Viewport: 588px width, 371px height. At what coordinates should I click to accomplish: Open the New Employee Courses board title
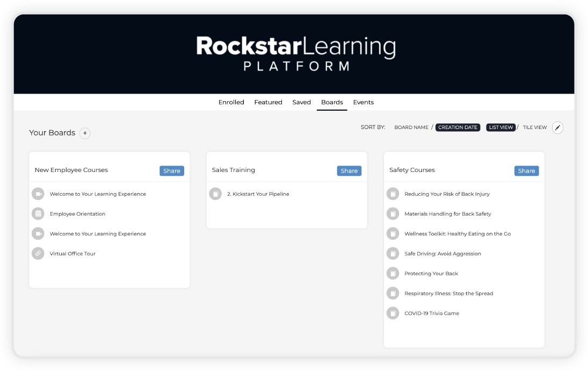tap(71, 170)
